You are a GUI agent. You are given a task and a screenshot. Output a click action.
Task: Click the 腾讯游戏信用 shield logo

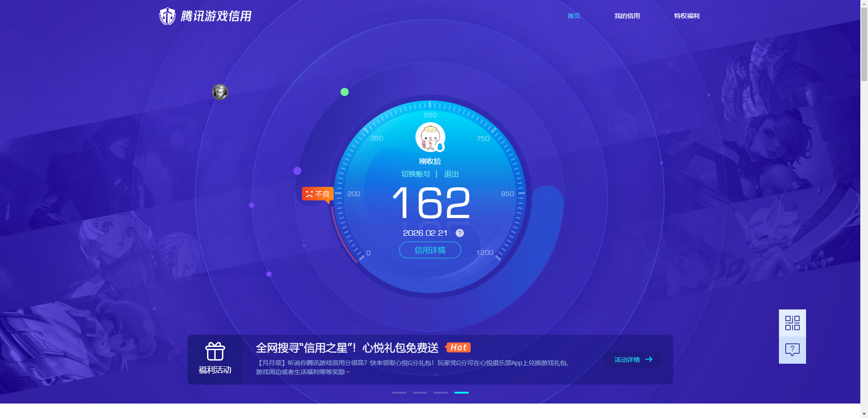pyautogui.click(x=168, y=16)
